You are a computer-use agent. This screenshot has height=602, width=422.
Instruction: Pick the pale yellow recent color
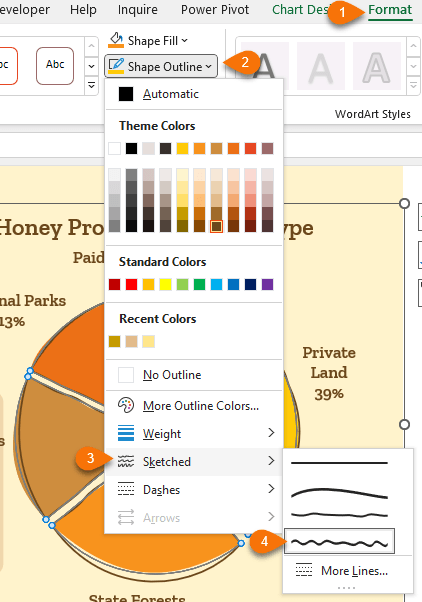click(149, 341)
